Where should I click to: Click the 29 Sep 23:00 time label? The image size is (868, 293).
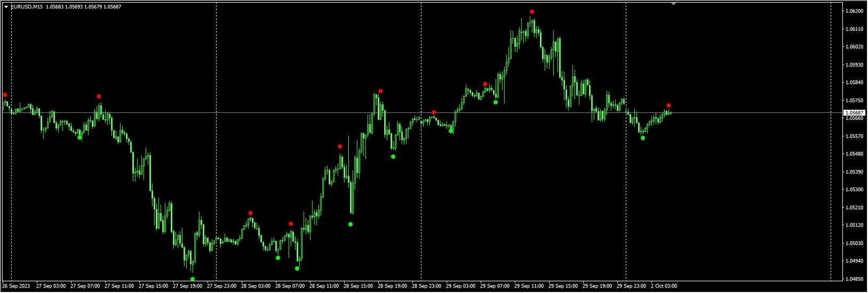pos(631,287)
